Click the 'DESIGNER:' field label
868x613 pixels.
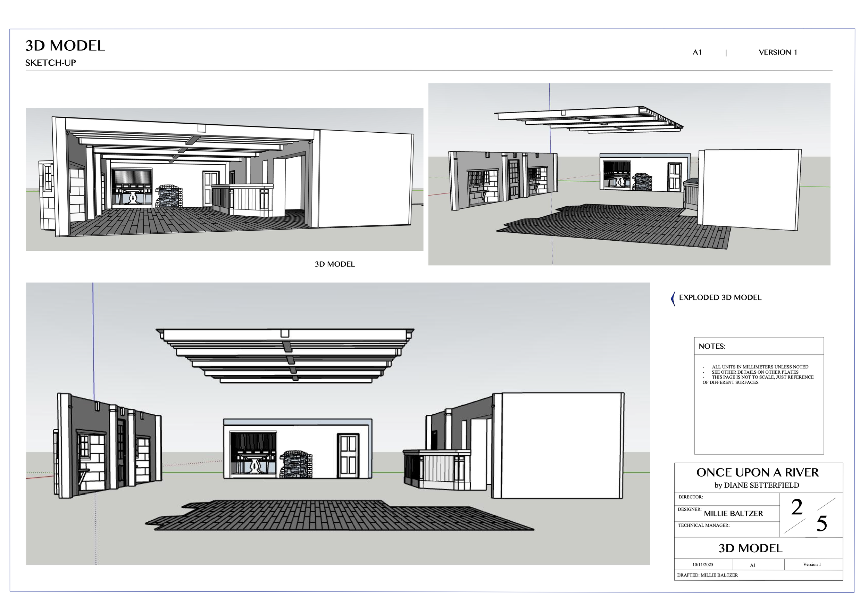[690, 509]
